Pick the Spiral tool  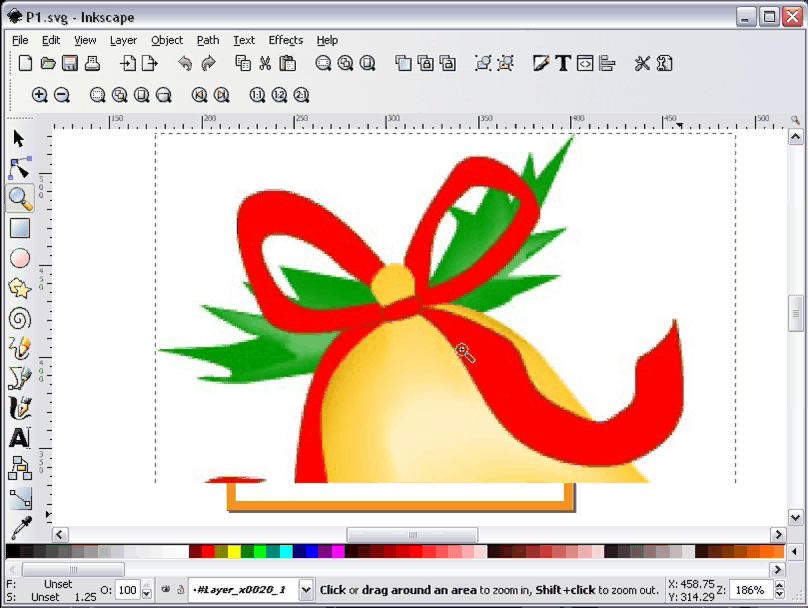(19, 318)
